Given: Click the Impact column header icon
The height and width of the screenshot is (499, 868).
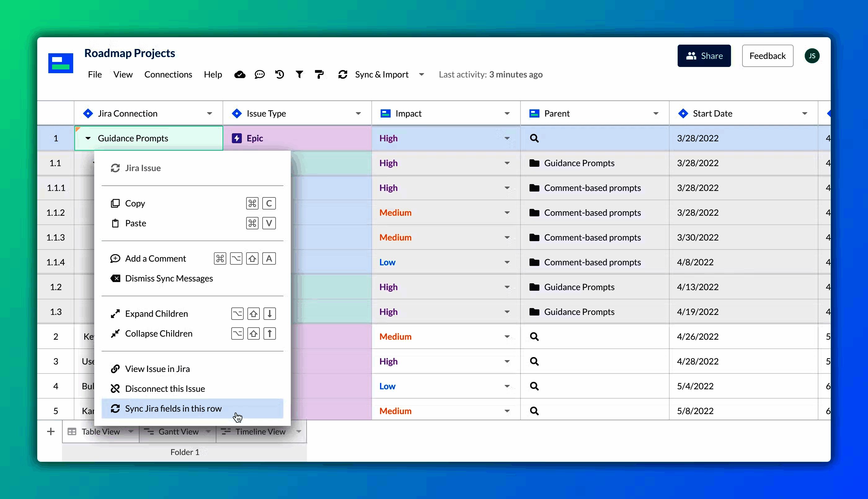Looking at the screenshot, I should [x=386, y=113].
